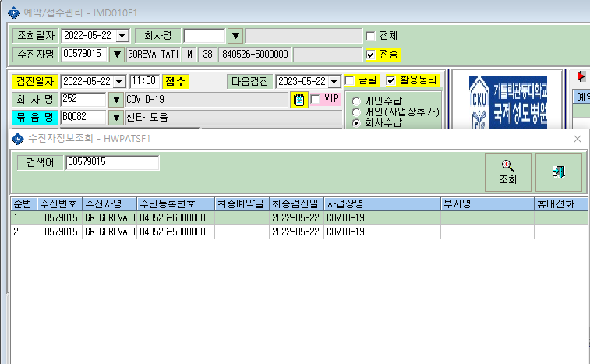Toggle the 전송 checkbox

pos(371,55)
